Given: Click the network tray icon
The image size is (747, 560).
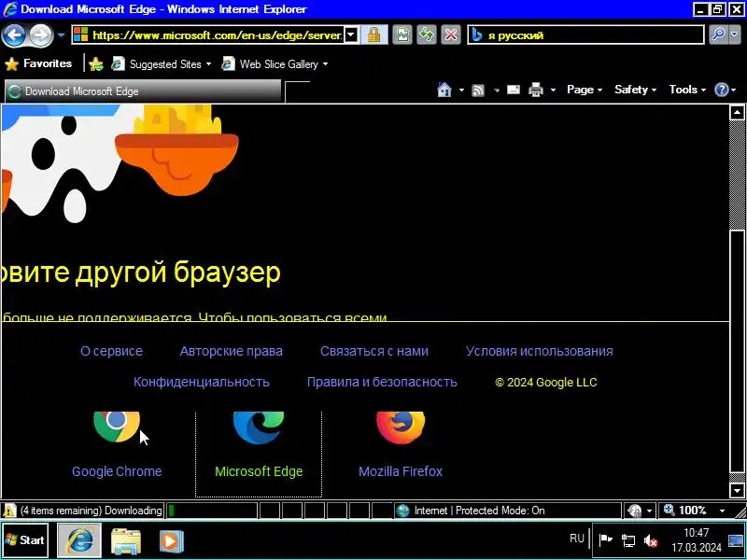Looking at the screenshot, I should click(628, 540).
